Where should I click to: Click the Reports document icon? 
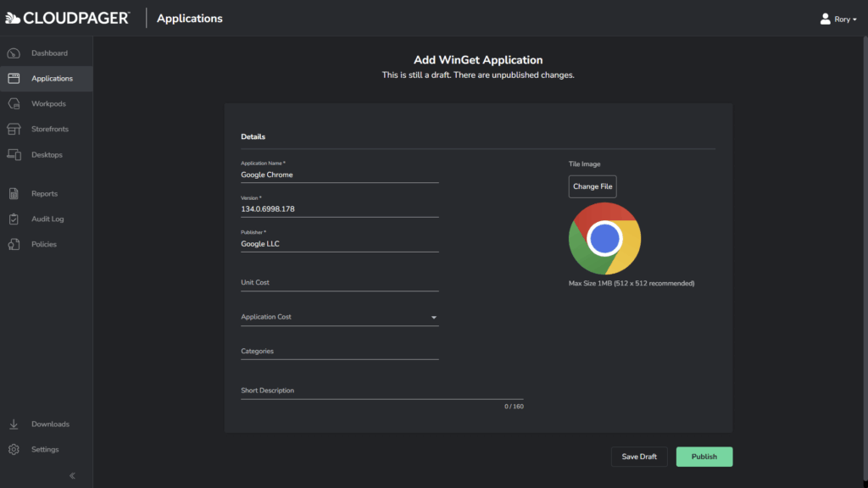[x=14, y=194]
